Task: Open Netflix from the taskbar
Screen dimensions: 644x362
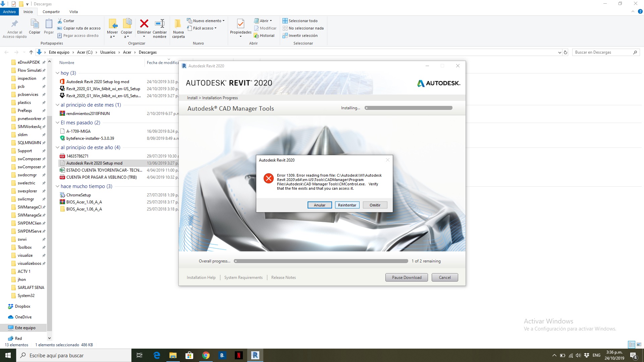Action: click(x=238, y=355)
